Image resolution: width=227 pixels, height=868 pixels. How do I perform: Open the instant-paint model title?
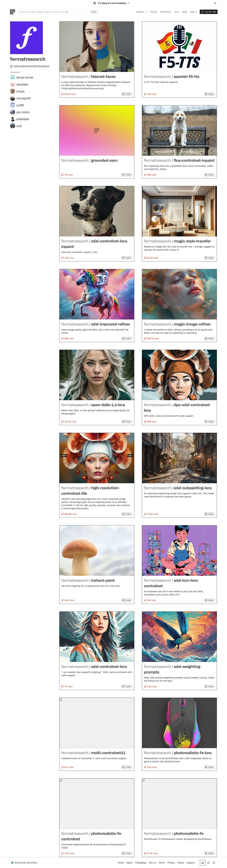click(x=88, y=580)
